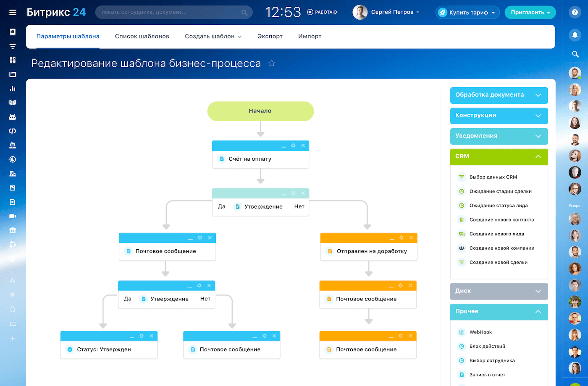This screenshot has width=588, height=386.
Task: Click the search employee or document field
Action: pos(170,13)
